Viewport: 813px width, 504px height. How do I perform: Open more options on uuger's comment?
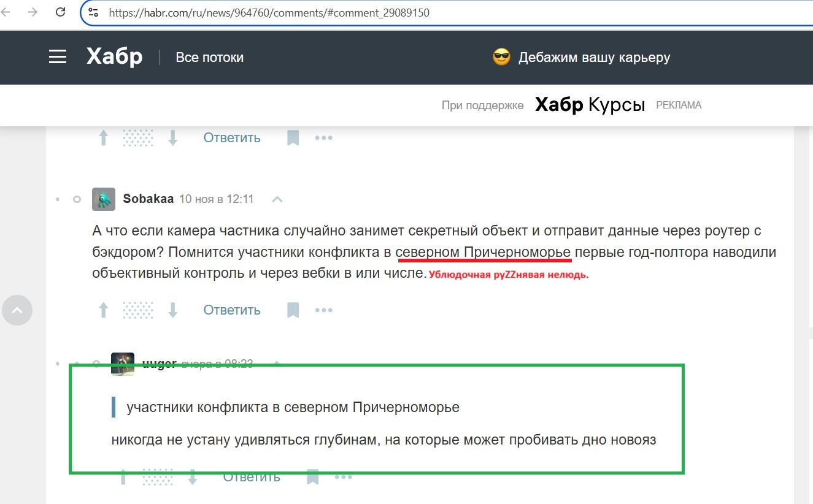[344, 476]
